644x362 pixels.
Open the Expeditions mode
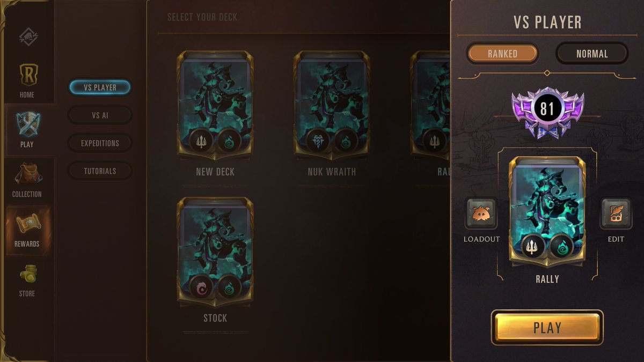pos(100,143)
